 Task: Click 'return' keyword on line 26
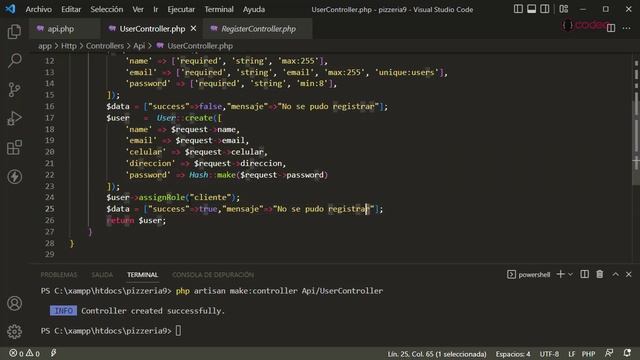tap(120, 220)
